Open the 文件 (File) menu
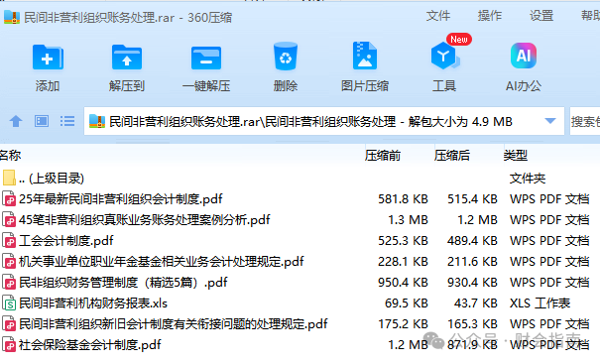600x364 pixels. [438, 16]
